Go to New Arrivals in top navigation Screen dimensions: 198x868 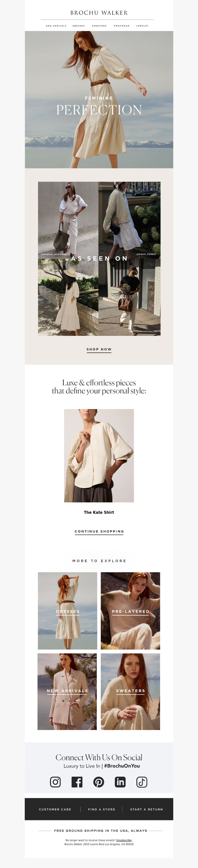56,26
